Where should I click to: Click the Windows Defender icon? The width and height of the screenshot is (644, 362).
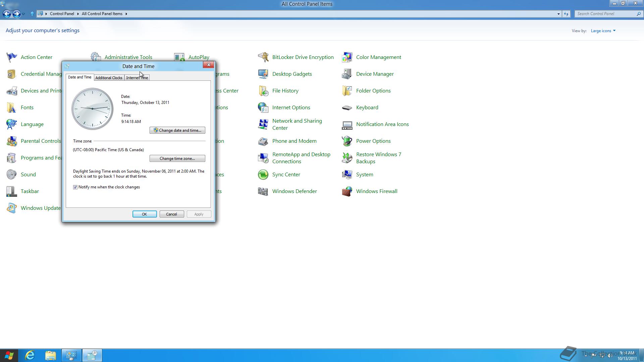[263, 191]
